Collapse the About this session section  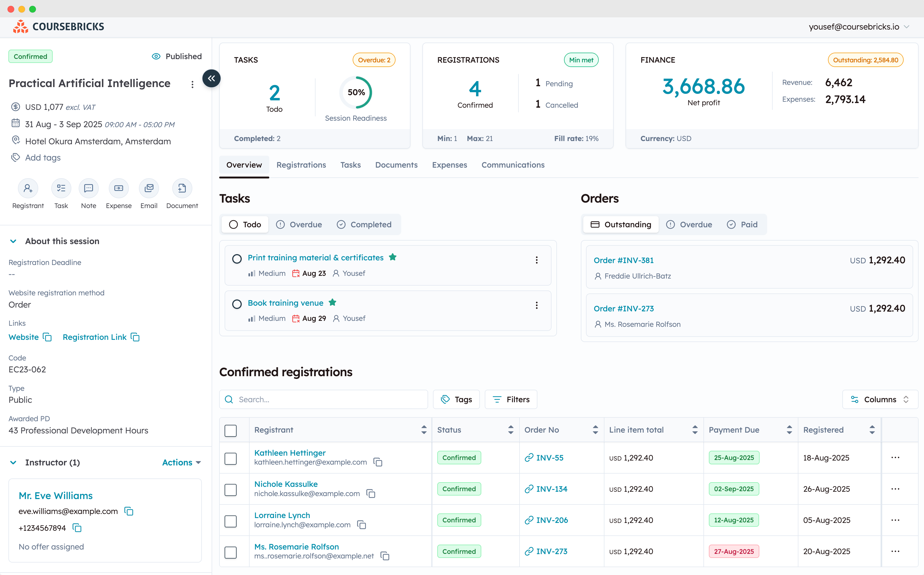(13, 241)
